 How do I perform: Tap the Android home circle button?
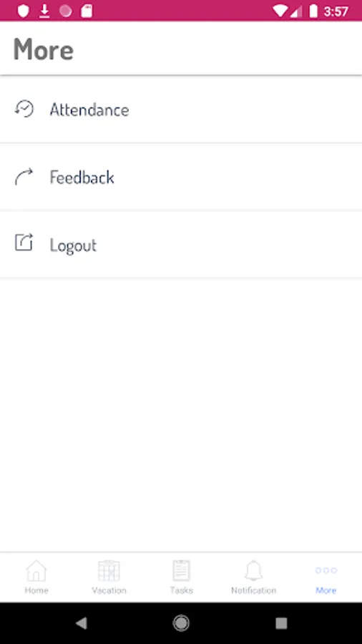181,623
